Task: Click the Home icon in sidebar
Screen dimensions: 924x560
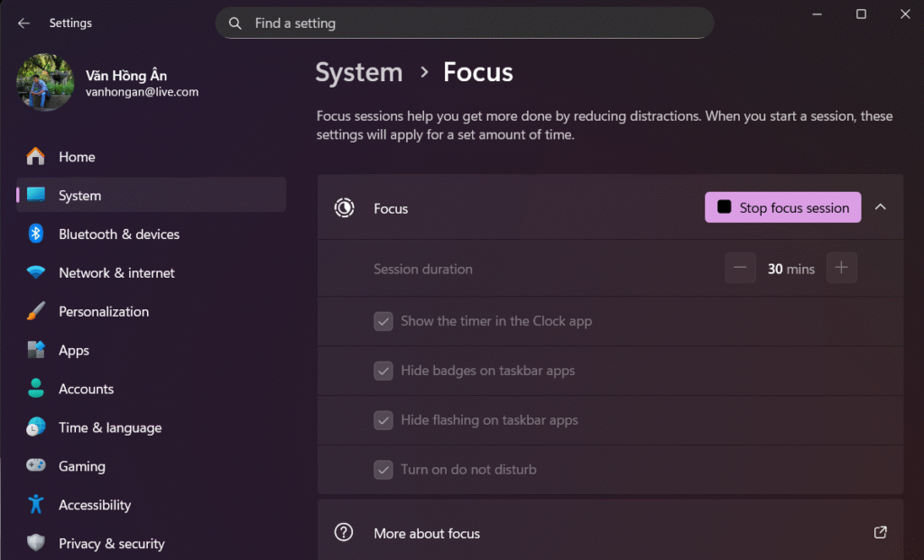Action: (x=36, y=157)
